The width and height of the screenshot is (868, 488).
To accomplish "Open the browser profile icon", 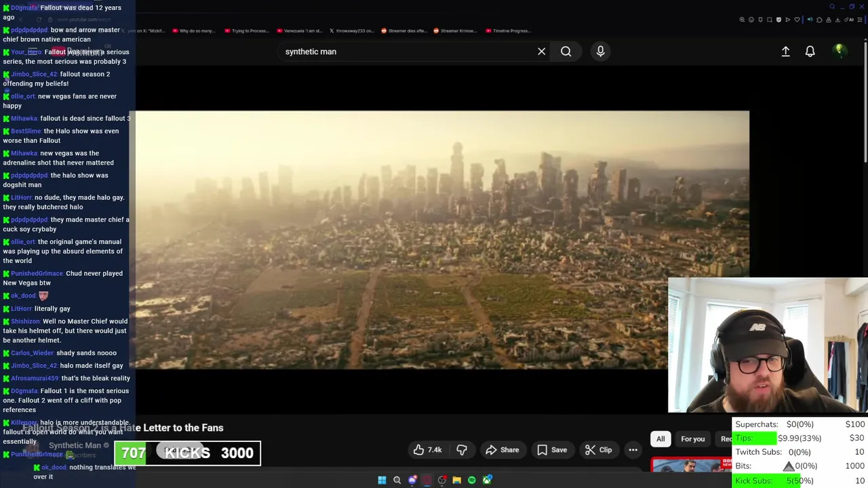I will [x=829, y=20].
